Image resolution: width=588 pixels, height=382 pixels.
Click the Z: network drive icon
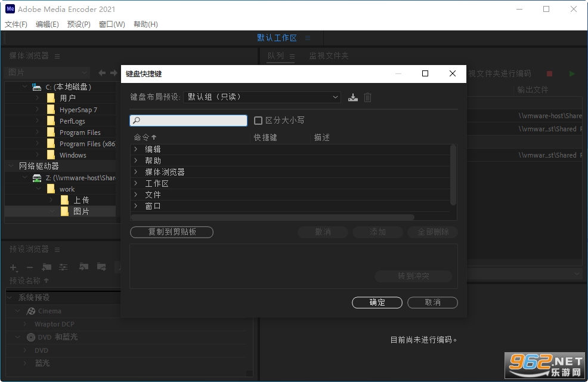coord(37,178)
